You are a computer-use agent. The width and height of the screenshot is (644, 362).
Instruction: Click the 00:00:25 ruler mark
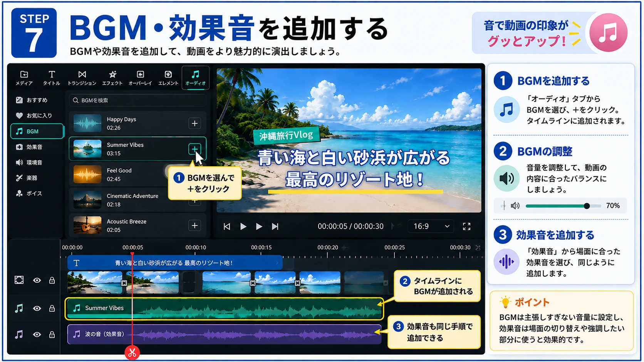click(x=394, y=247)
